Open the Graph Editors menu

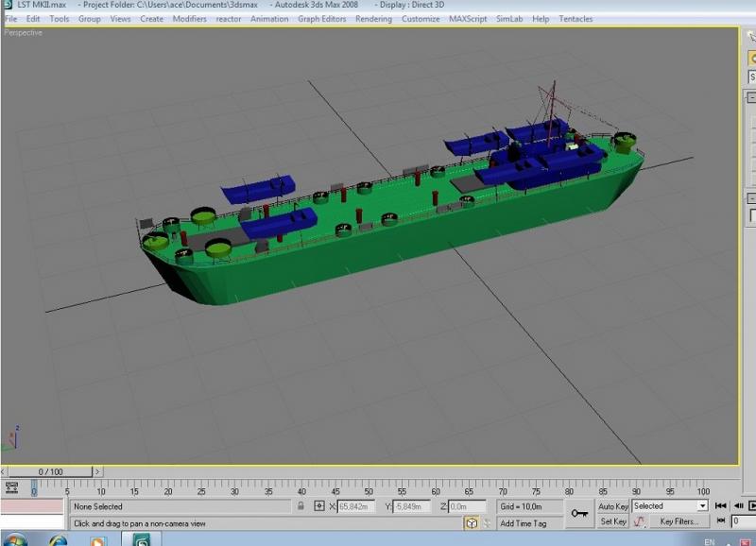coord(321,19)
